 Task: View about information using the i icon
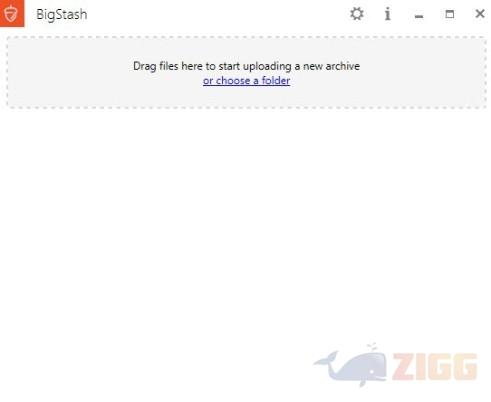387,14
